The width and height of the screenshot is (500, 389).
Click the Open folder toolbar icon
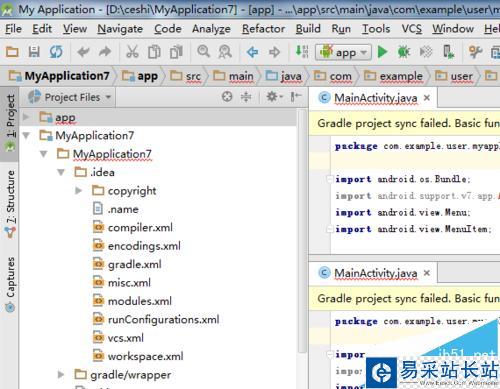(12, 52)
